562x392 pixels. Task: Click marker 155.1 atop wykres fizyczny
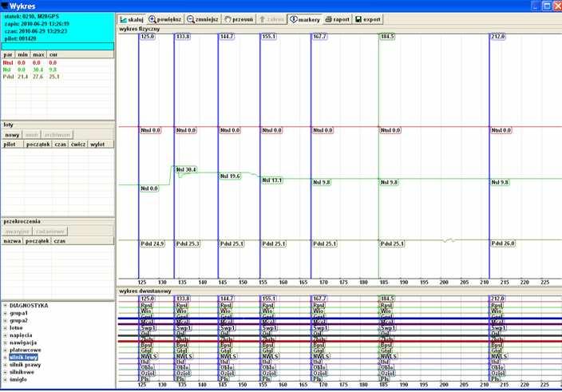pos(269,37)
